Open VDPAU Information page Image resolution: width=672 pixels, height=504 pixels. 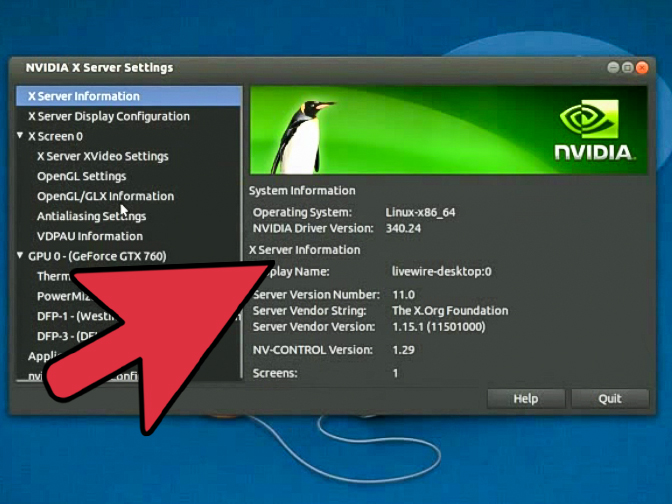click(x=90, y=236)
